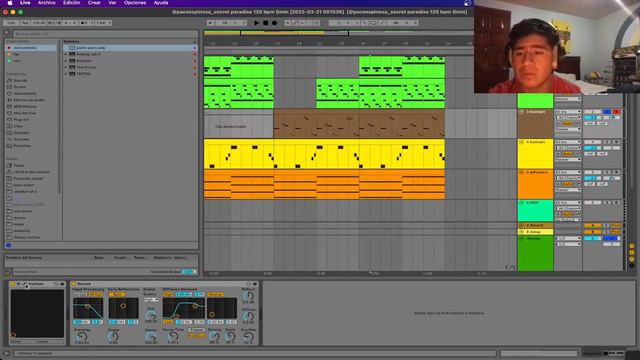
Task: Solo the orange track 5
Action: click(607, 172)
